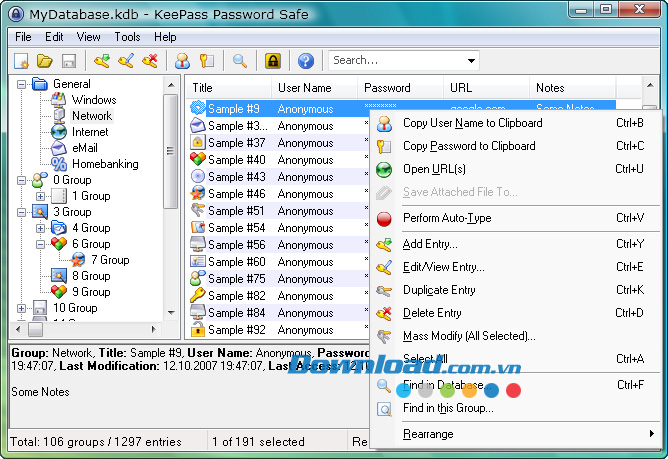The height and width of the screenshot is (459, 668).
Task: Click the group tree scroll right arrow
Action: tap(154, 329)
